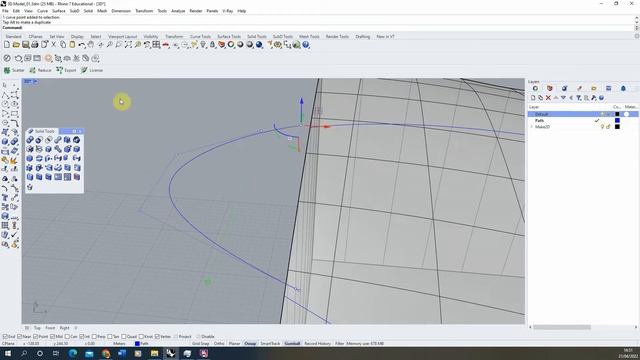Click the Four Viewports grid icon
This screenshot has height=360, width=640.
[156, 45]
